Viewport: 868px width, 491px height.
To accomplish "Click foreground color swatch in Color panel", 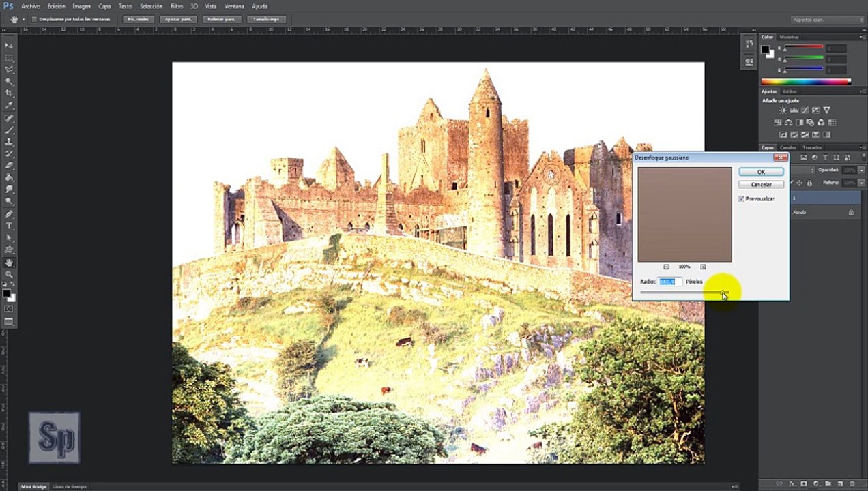I will point(766,50).
